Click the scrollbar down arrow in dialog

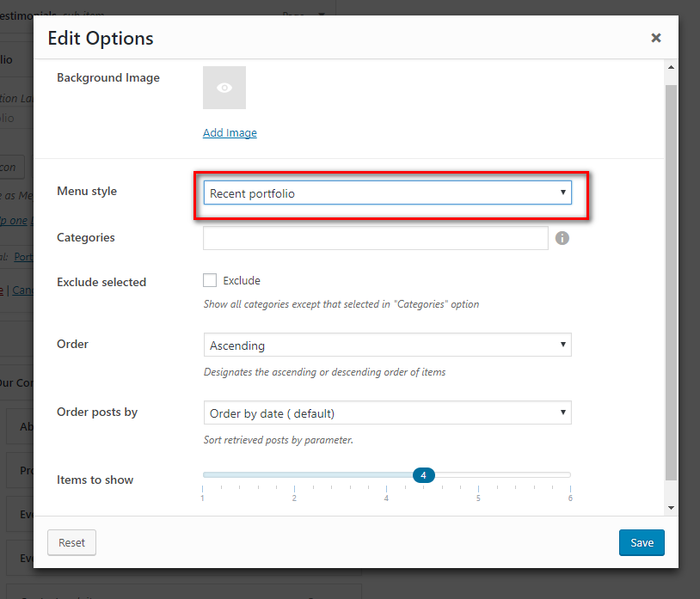coord(671,509)
